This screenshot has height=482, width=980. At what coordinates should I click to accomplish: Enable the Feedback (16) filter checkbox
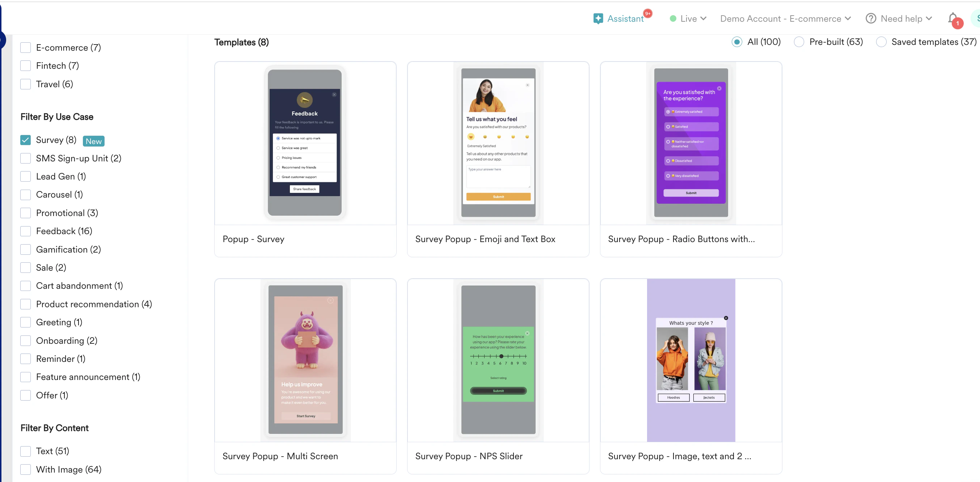pyautogui.click(x=25, y=231)
